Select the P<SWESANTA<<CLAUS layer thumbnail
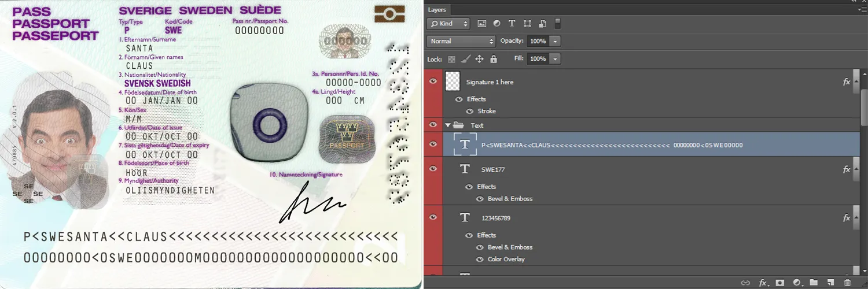 (x=465, y=144)
